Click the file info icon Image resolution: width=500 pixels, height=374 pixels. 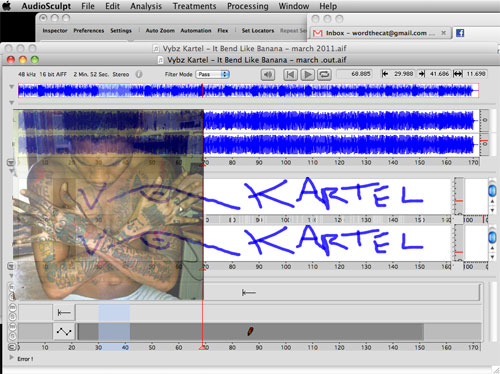pos(139,74)
